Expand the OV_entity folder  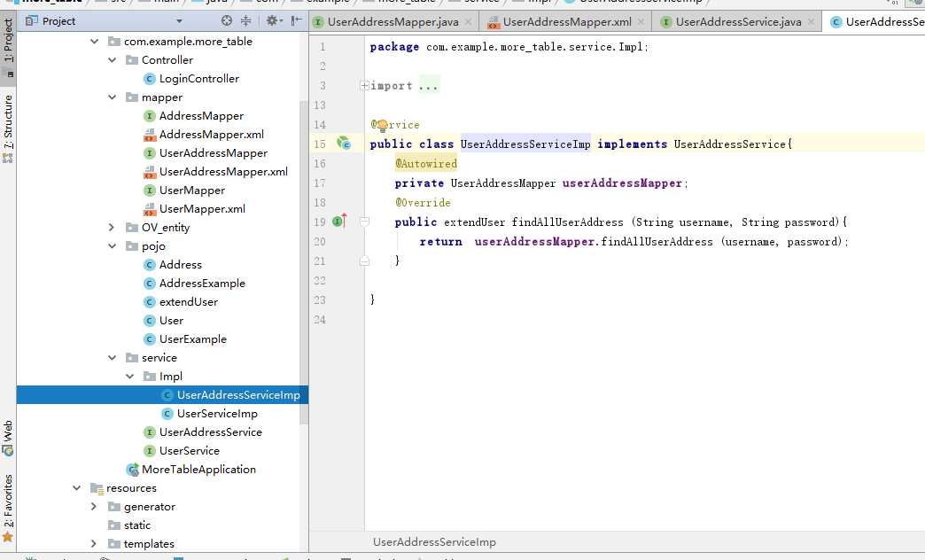[113, 227]
